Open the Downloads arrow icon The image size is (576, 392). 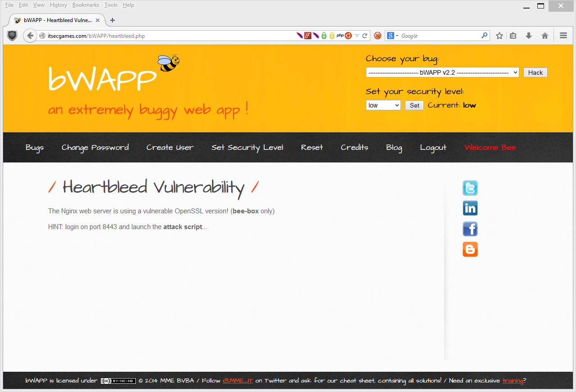tap(529, 36)
